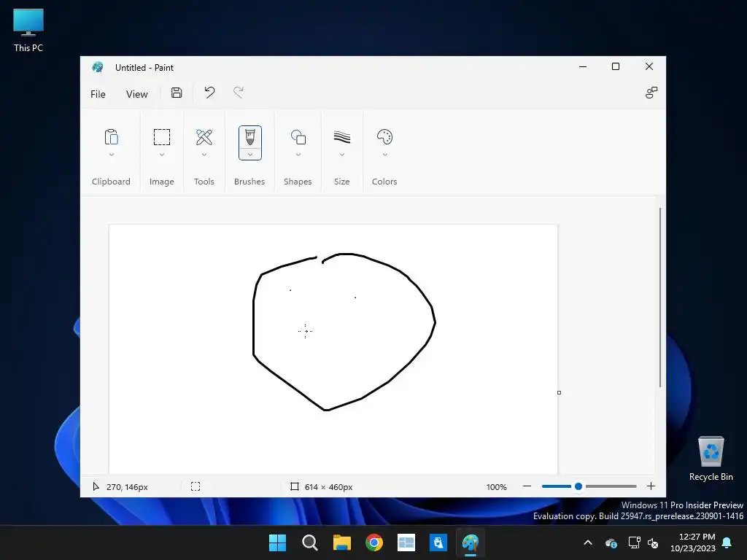This screenshot has width=747, height=560.
Task: Click the Size line-thickness icon
Action: (341, 137)
